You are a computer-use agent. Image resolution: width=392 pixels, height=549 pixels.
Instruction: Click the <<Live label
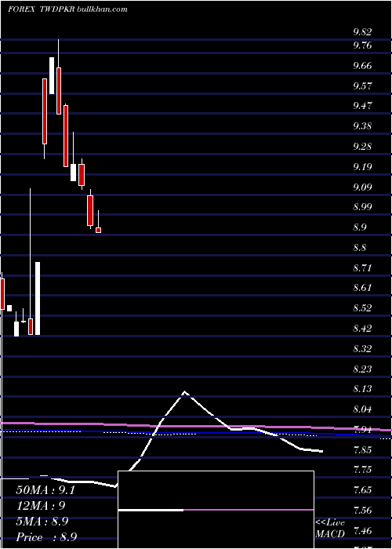[330, 523]
